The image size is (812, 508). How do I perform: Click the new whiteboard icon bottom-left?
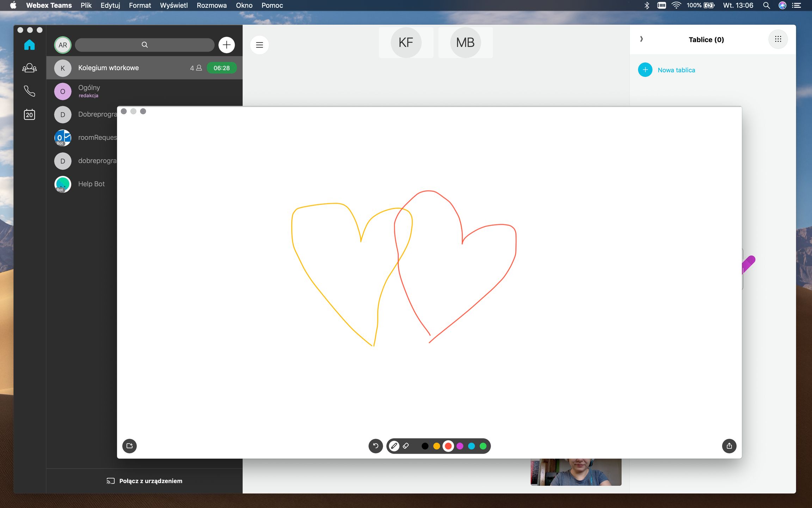pos(129,446)
